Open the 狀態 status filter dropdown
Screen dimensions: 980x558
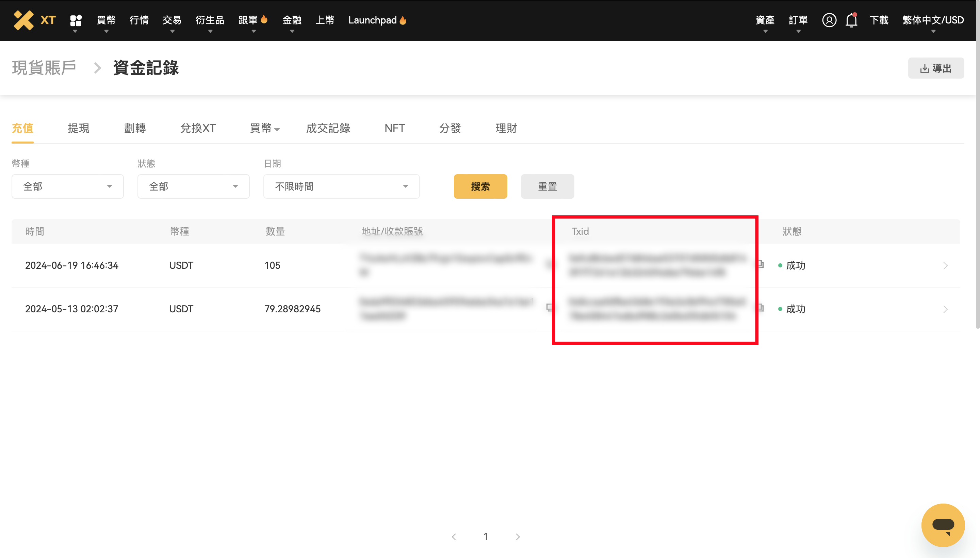coord(193,186)
